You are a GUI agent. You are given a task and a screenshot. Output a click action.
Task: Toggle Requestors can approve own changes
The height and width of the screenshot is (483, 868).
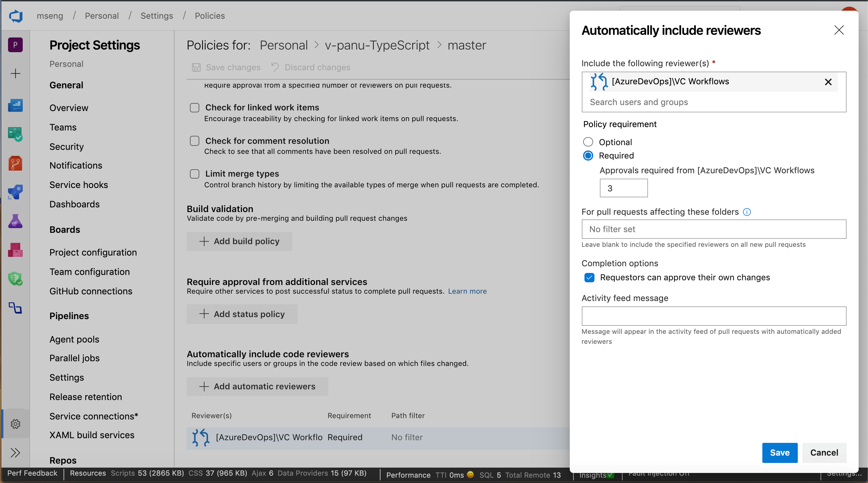590,277
